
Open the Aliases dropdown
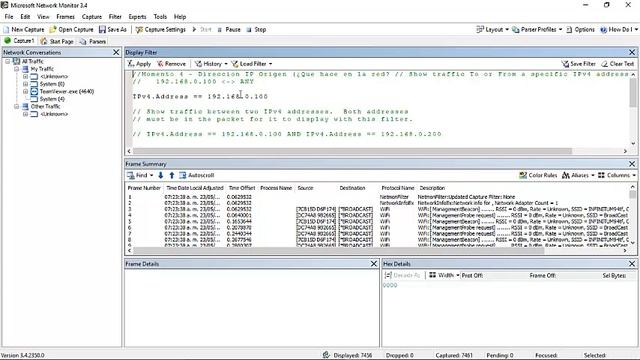point(578,175)
